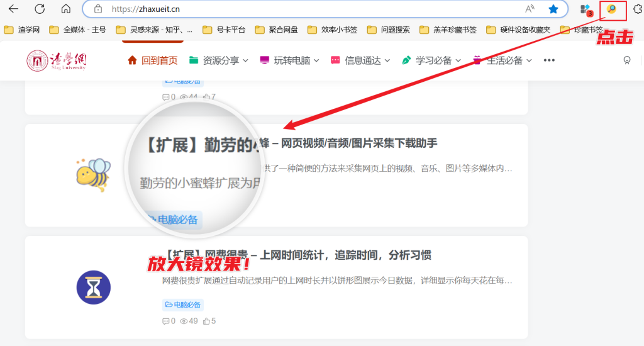Expand the 资源分享 nav dropdown

[218, 60]
